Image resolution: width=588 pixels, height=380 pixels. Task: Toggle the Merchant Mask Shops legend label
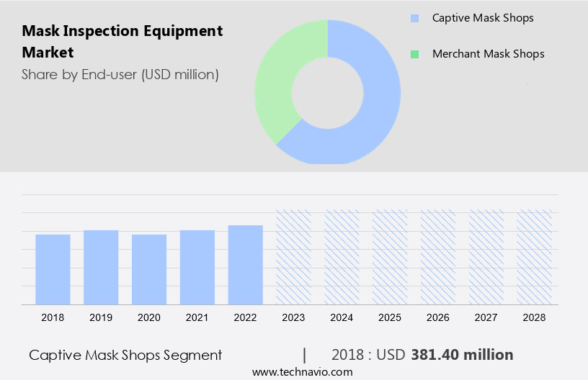coord(488,54)
